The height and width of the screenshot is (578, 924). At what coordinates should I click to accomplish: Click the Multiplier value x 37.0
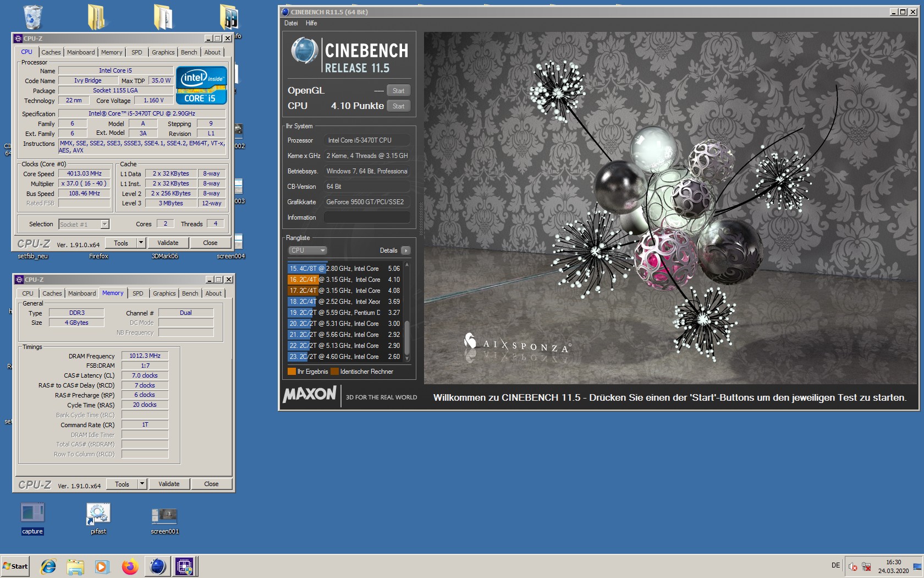(x=84, y=183)
